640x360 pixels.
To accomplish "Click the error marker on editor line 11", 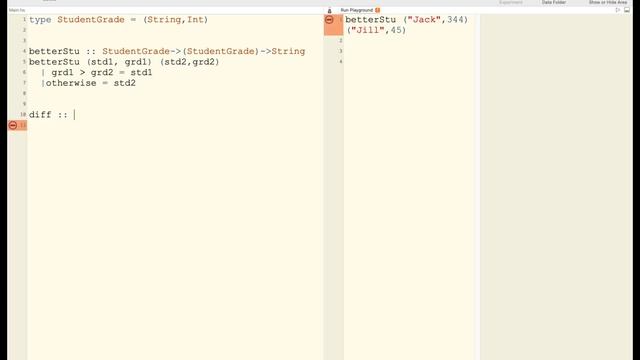I will 13,125.
